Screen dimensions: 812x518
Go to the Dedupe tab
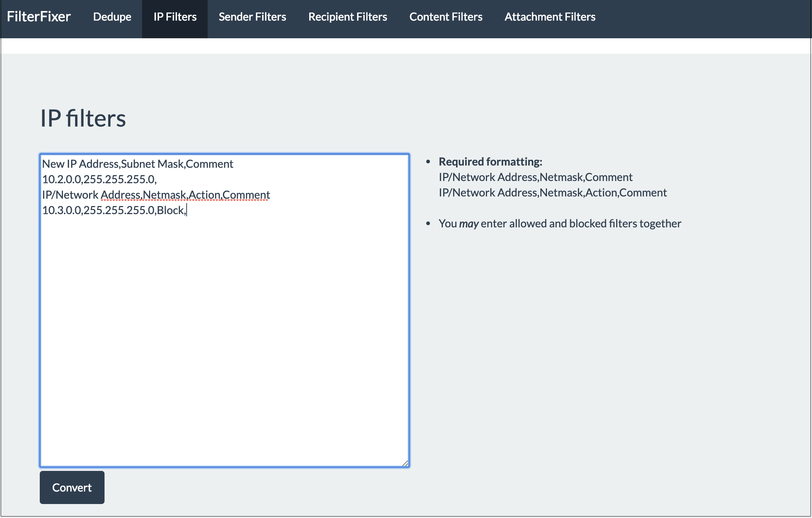click(x=112, y=17)
